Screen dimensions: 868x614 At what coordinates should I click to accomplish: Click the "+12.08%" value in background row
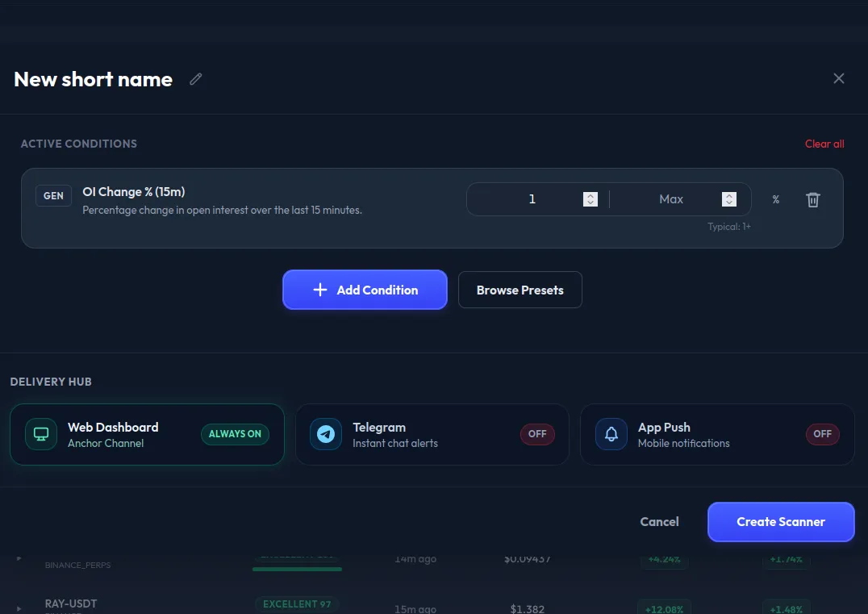664,610
